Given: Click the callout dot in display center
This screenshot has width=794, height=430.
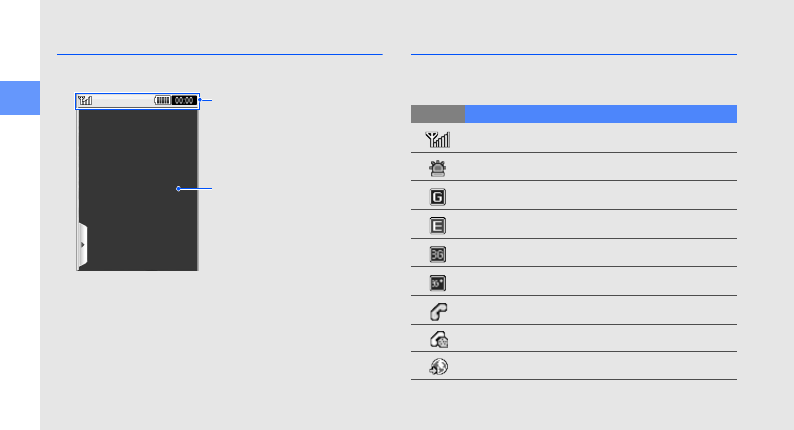Looking at the screenshot, I should (178, 187).
